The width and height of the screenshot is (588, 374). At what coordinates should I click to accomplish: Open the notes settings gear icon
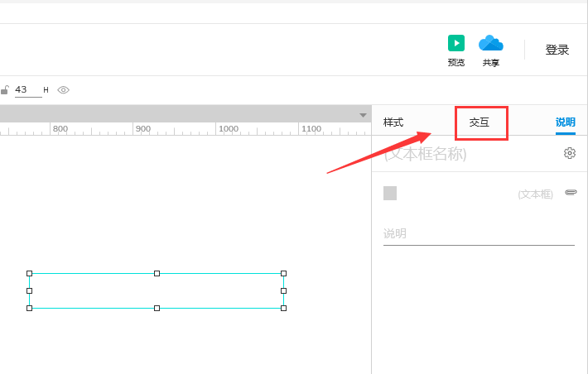[x=570, y=153]
